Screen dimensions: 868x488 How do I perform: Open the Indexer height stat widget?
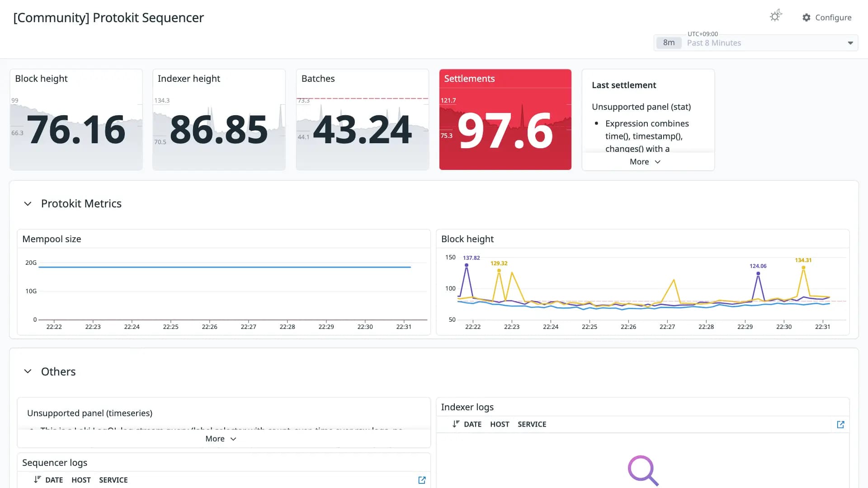219,120
